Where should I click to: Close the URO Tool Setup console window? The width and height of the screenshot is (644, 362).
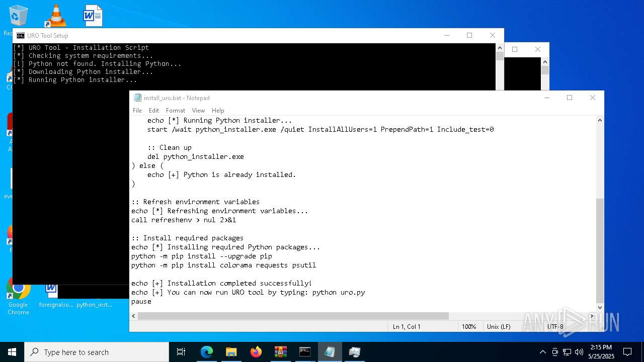click(493, 35)
